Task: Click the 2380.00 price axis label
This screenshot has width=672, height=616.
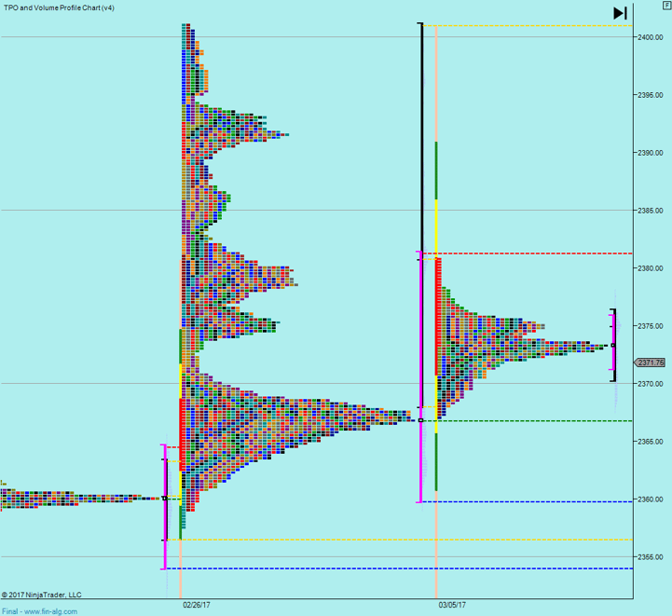Action: coord(650,268)
